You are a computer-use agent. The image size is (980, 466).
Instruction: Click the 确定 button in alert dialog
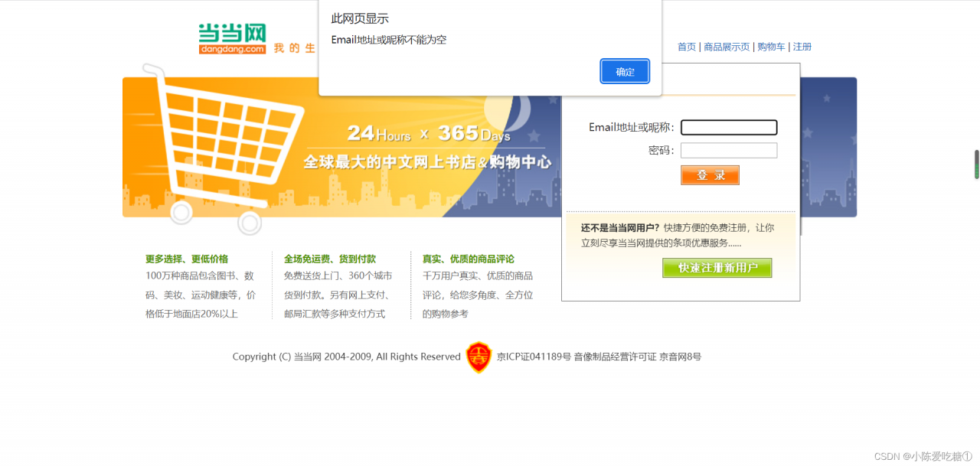[x=625, y=71]
